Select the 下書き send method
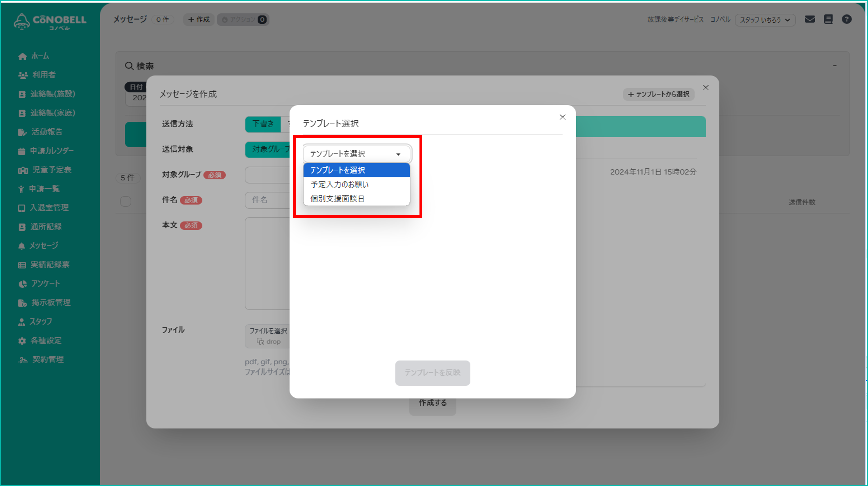Image resolution: width=868 pixels, height=486 pixels. (x=263, y=124)
